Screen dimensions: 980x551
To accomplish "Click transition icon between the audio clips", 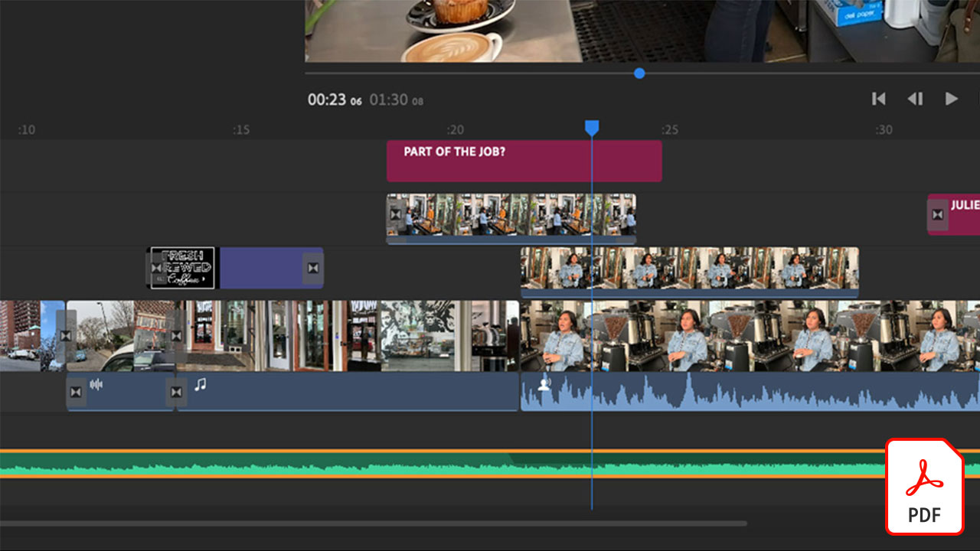I will point(177,392).
